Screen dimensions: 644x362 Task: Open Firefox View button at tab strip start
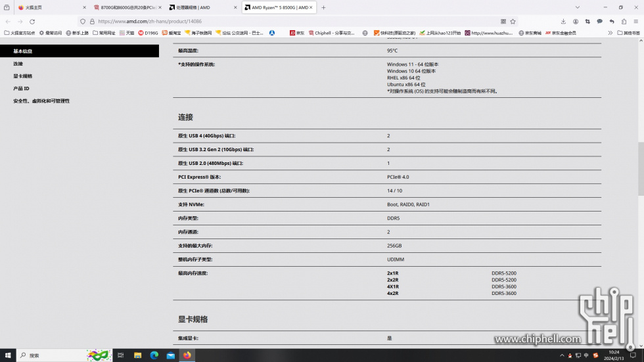7,7
